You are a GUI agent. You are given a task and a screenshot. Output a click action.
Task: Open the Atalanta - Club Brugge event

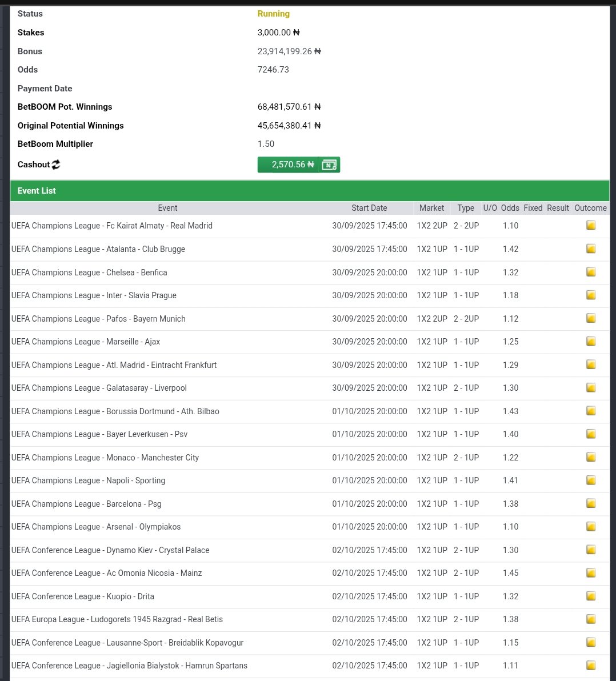99,249
